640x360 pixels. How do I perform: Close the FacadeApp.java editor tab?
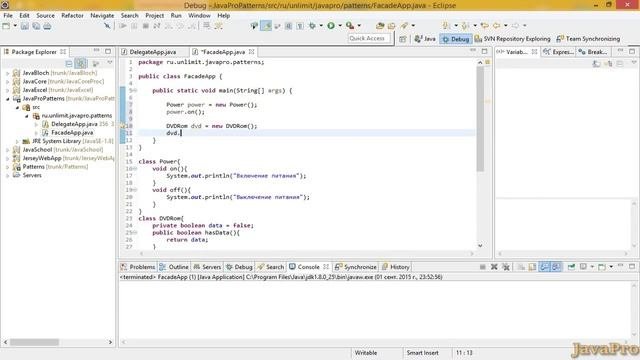(252, 52)
